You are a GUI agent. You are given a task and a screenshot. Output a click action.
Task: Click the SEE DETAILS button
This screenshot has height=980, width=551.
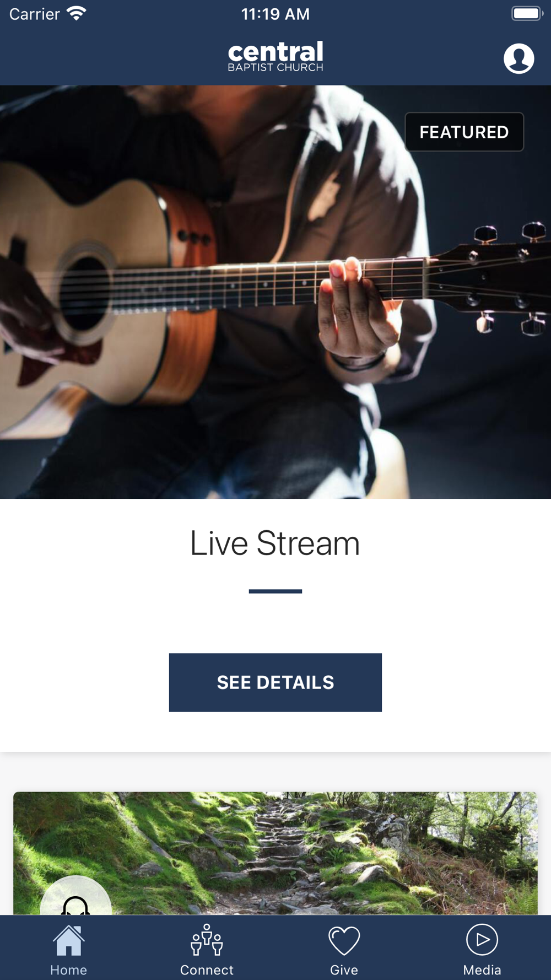[275, 682]
